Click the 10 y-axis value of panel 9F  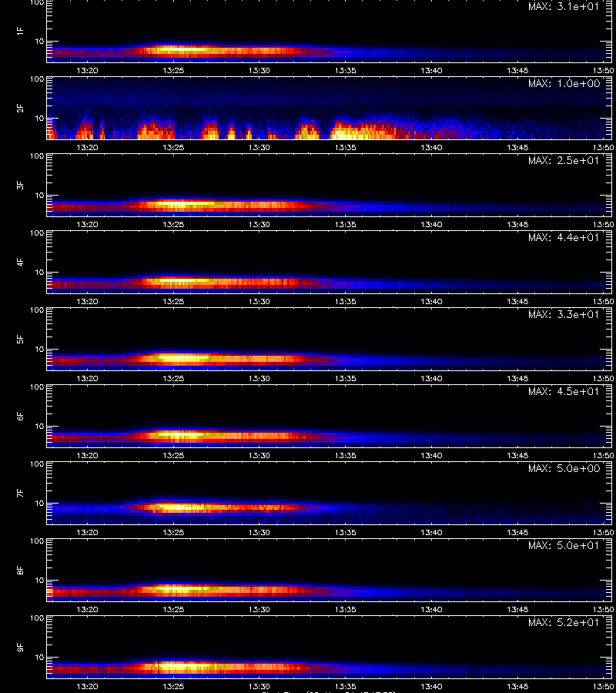click(39, 658)
